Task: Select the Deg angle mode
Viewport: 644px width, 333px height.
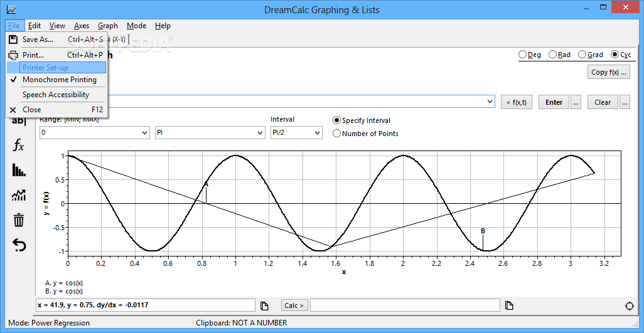Action: [x=529, y=55]
